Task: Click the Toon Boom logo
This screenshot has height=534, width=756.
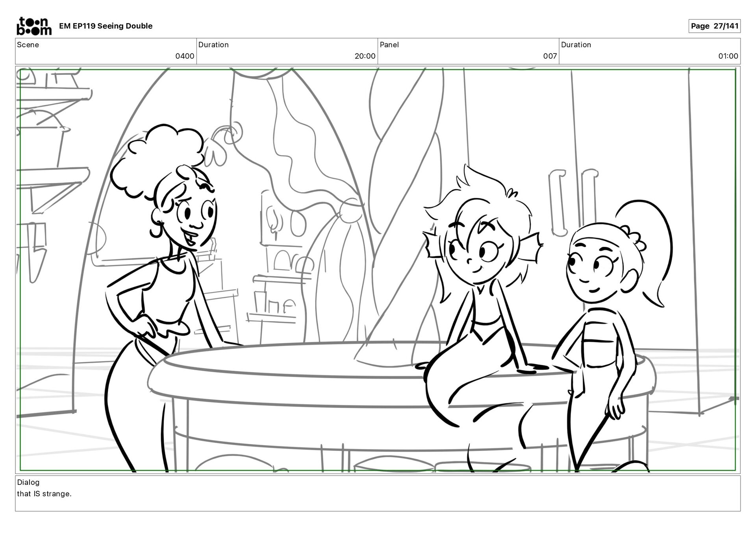Action: click(x=34, y=26)
